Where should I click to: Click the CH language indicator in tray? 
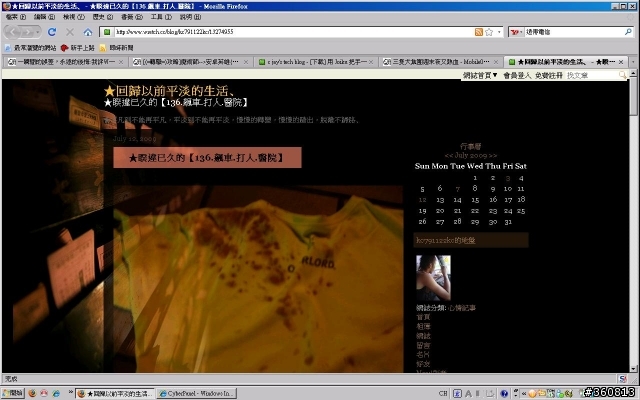443,393
